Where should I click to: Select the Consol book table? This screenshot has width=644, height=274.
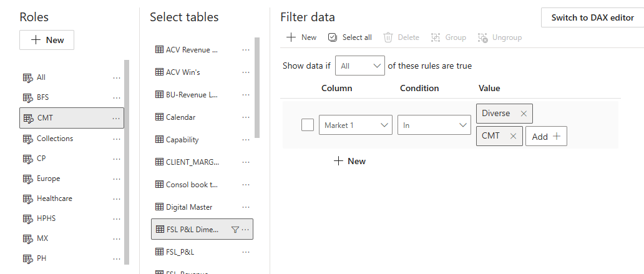(x=202, y=185)
